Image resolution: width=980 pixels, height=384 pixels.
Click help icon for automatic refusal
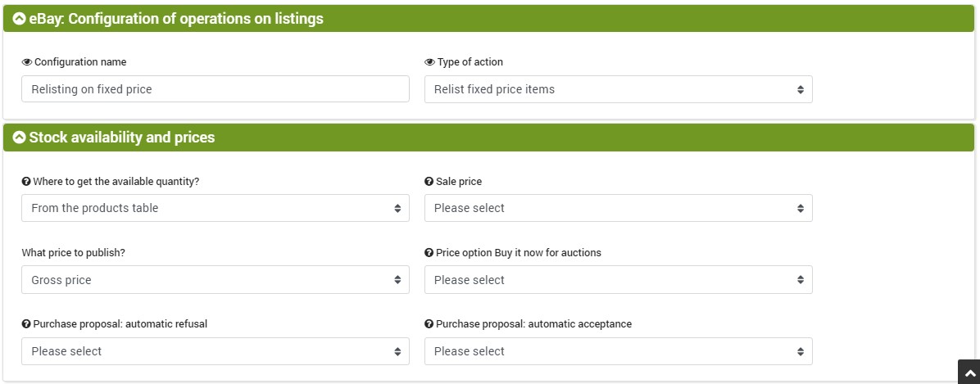26,324
